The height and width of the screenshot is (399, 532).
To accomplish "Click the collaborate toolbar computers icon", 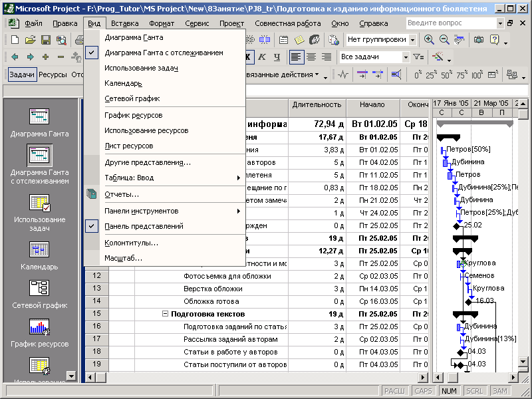I will click(x=511, y=74).
